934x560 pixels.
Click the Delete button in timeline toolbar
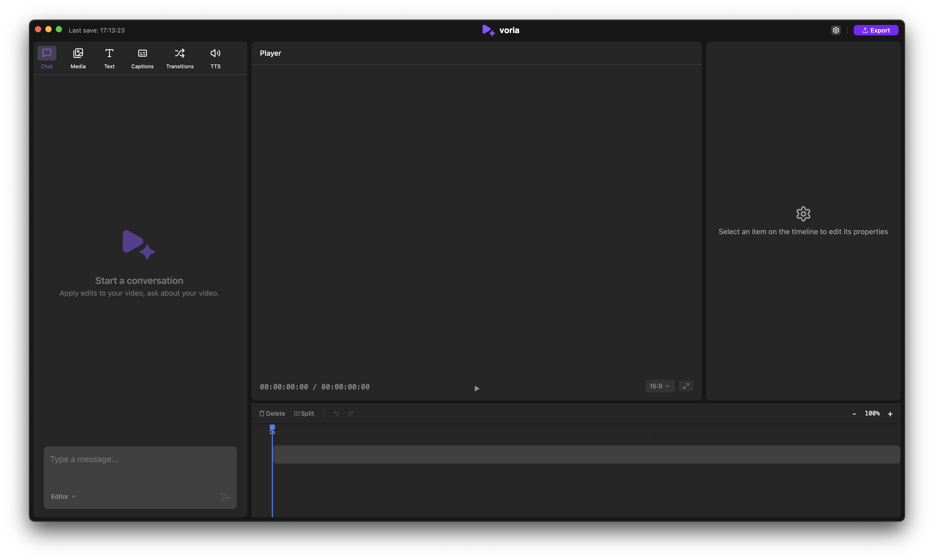[272, 414]
